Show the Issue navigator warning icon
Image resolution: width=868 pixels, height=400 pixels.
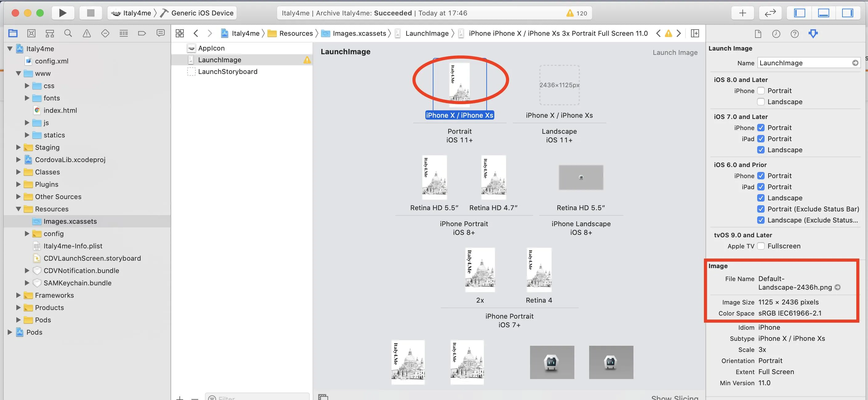[x=86, y=33]
